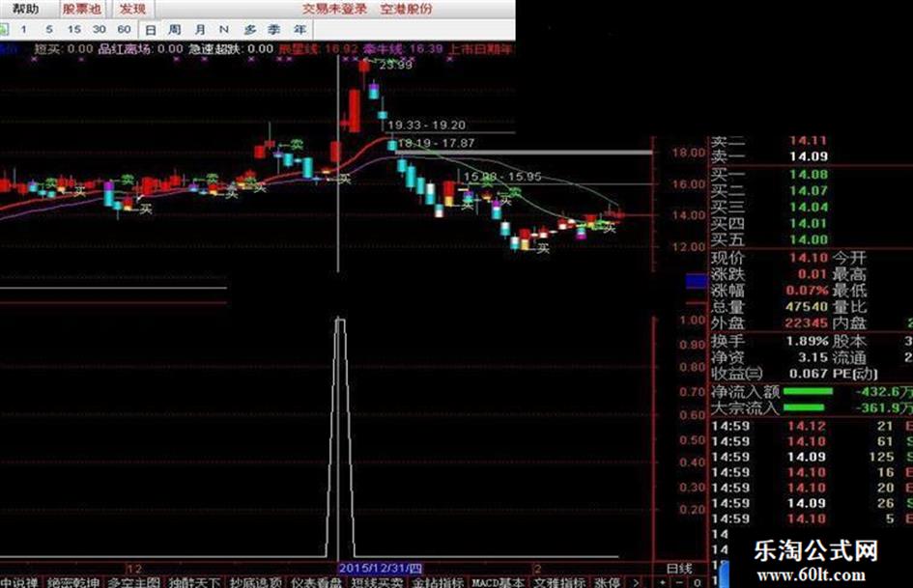Click the 15.98 - 15.95 gap label
The height and width of the screenshot is (588, 913).
[502, 177]
